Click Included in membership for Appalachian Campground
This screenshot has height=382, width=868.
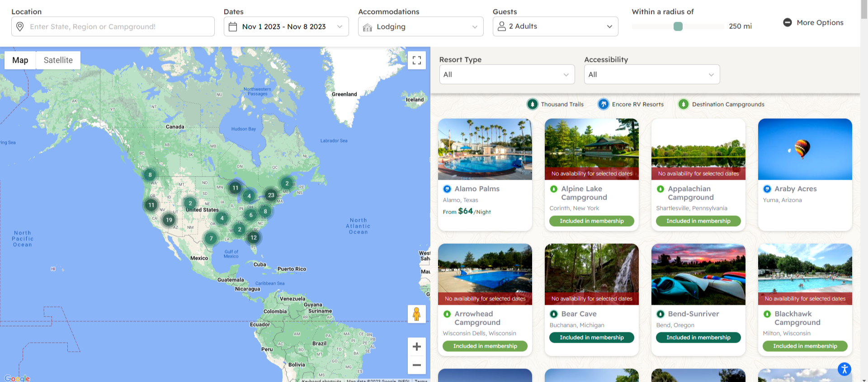(698, 221)
